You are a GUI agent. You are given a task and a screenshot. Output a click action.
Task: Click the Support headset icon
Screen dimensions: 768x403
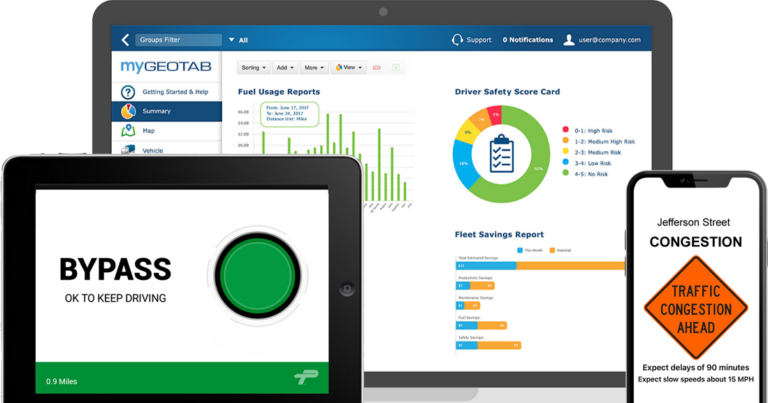coord(457,40)
